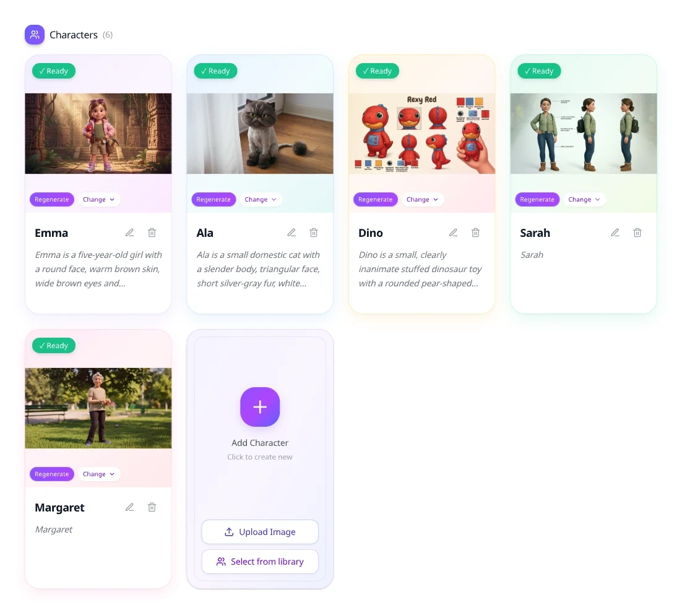Regenerate Sarah's character image
Viewport: 682px width, 616px height.
click(x=537, y=200)
